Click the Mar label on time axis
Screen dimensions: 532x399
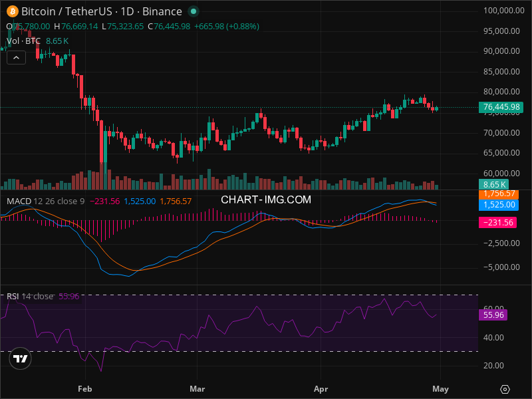(197, 389)
